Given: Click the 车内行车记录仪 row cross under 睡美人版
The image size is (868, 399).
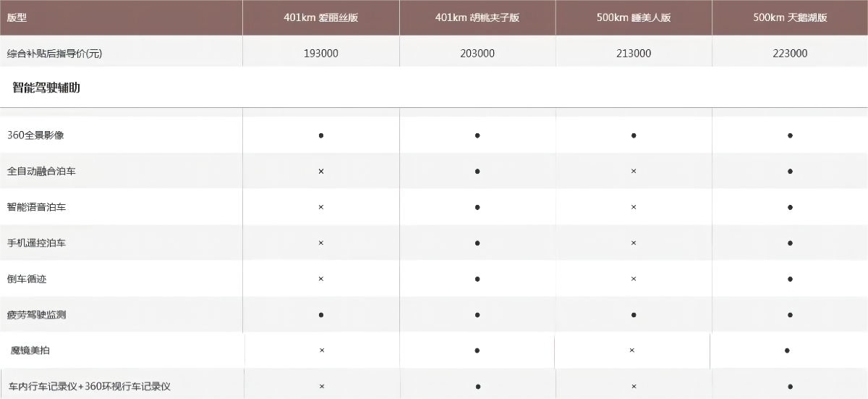Looking at the screenshot, I should pos(634,387).
